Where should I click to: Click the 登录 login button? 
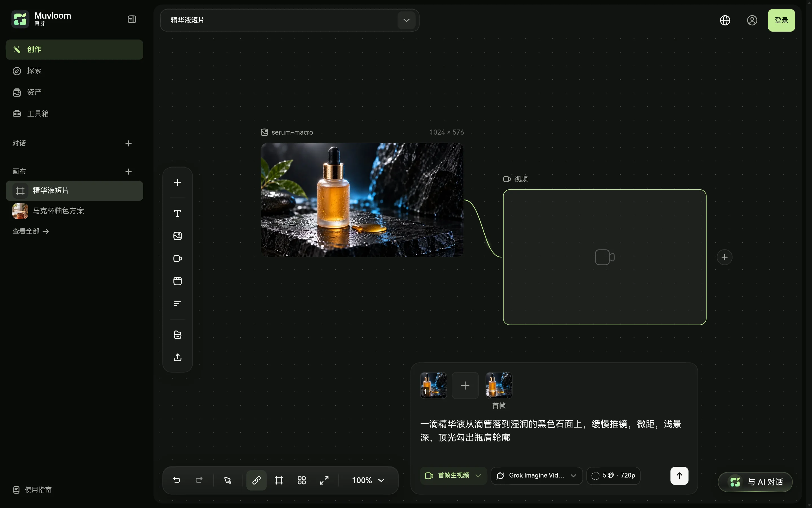click(781, 21)
